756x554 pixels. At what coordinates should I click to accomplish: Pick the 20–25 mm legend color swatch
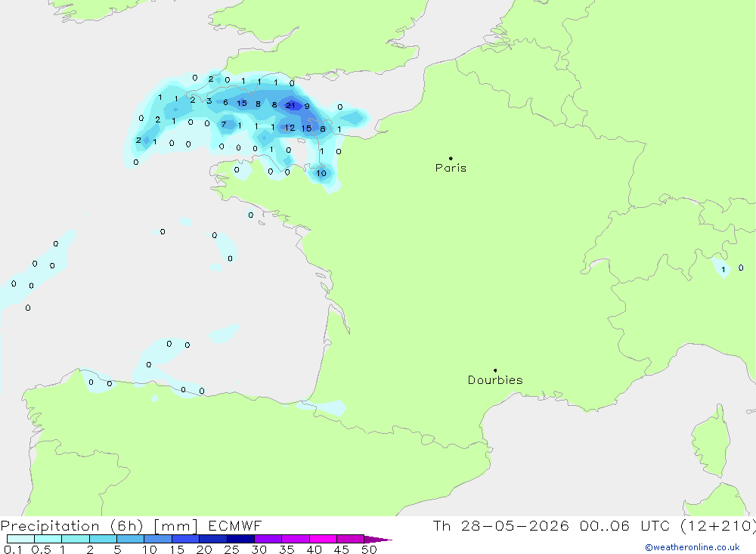213,539
